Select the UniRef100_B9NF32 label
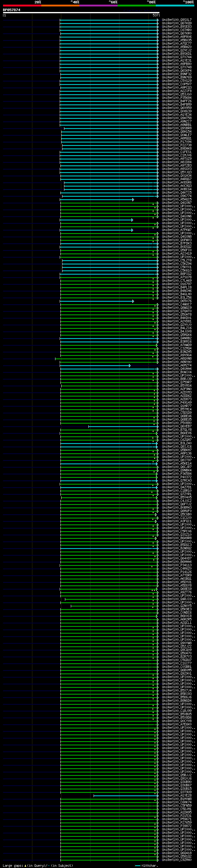Screen dimensions: 197x868 click(177, 74)
